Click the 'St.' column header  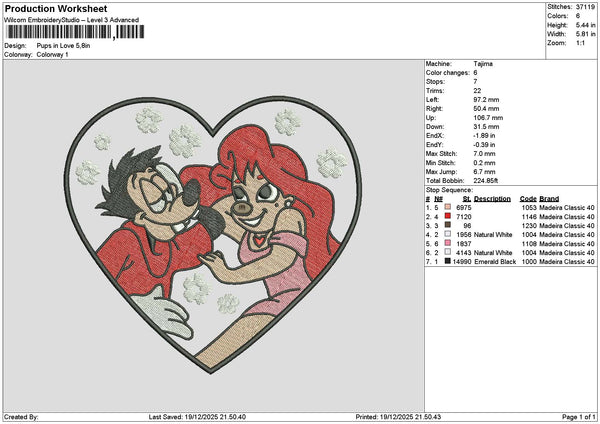coord(467,199)
